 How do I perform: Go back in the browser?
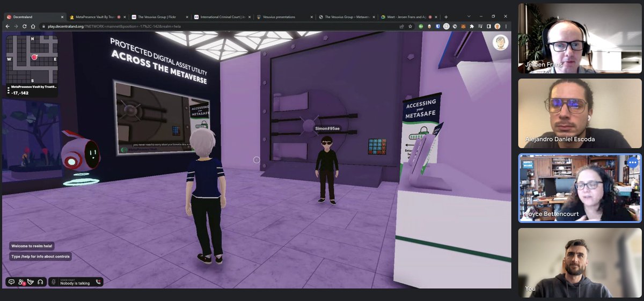tap(8, 26)
